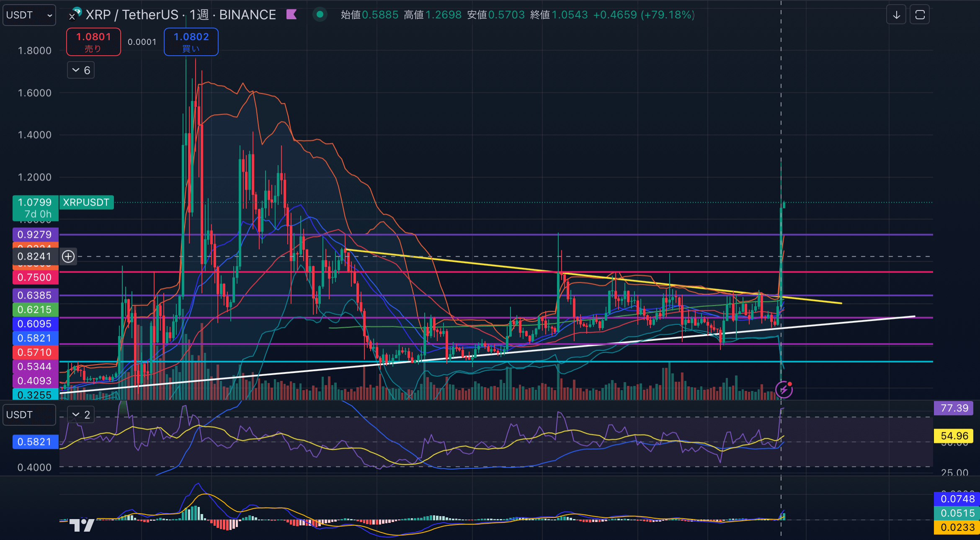The width and height of the screenshot is (980, 540).
Task: Click the 0.5710 red price label
Action: tap(35, 352)
